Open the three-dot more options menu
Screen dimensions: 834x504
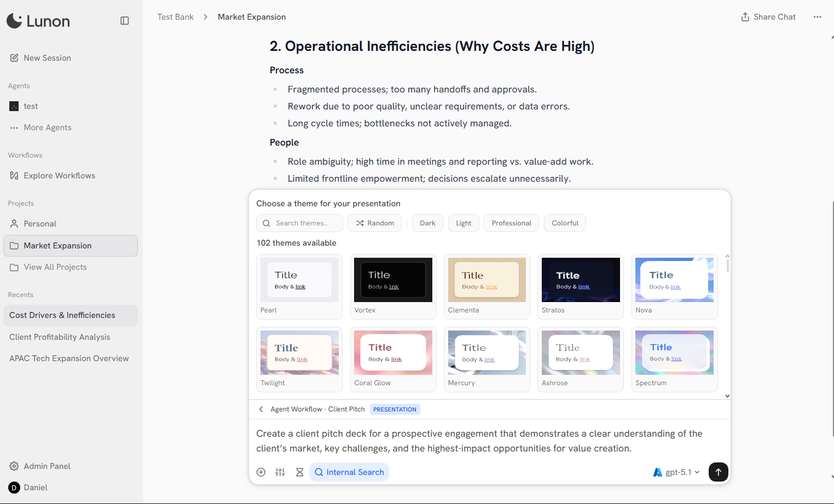817,17
